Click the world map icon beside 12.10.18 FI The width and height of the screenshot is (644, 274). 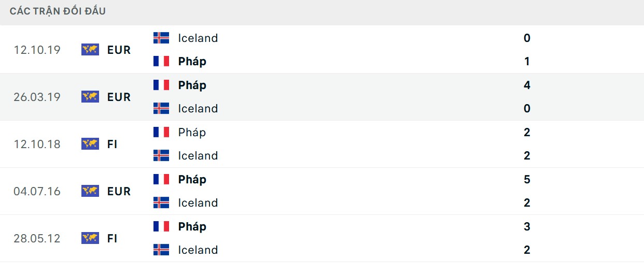click(90, 144)
